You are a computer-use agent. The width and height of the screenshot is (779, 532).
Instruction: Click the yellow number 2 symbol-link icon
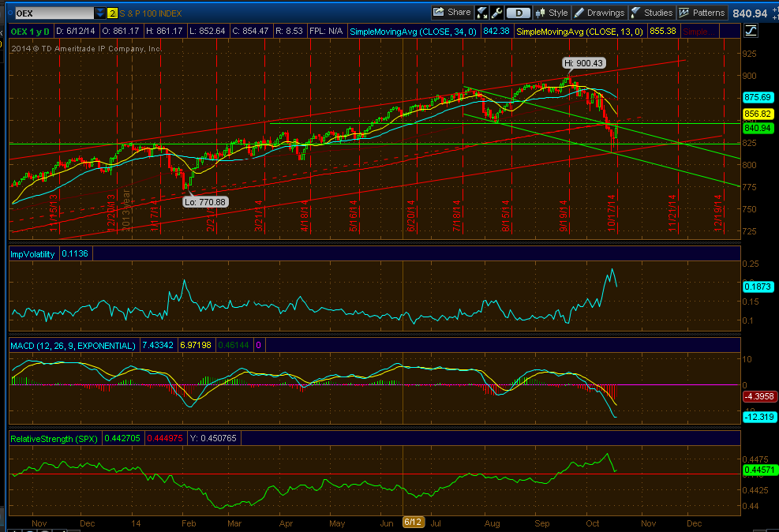point(112,13)
